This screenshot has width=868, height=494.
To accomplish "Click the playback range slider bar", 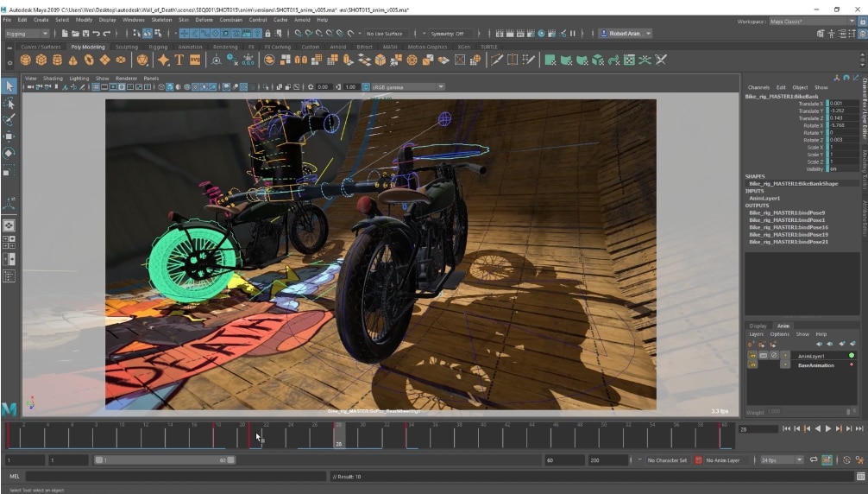I will [x=164, y=460].
